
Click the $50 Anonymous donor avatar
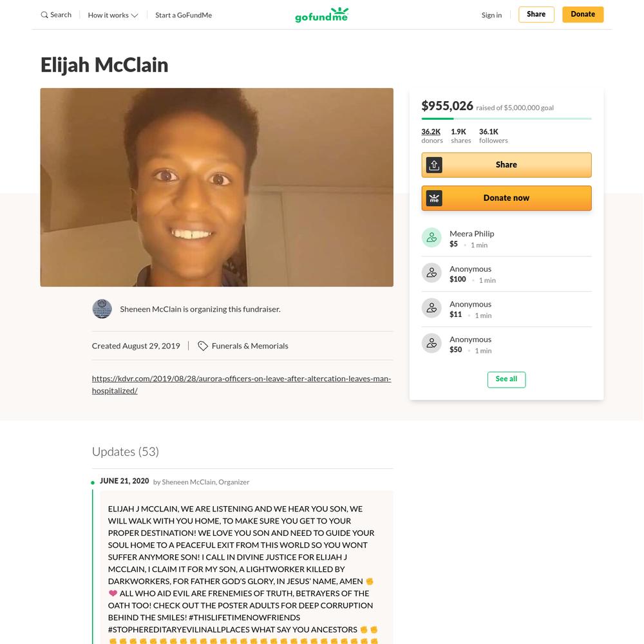[431, 343]
